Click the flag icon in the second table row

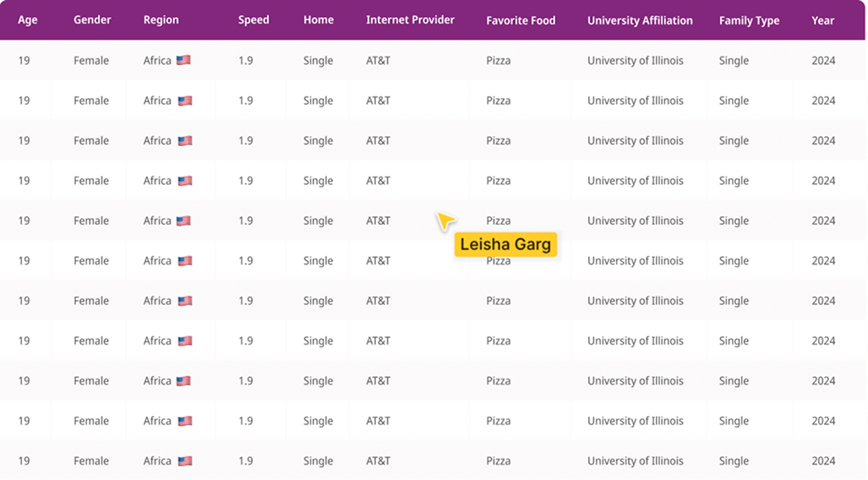pyautogui.click(x=185, y=101)
